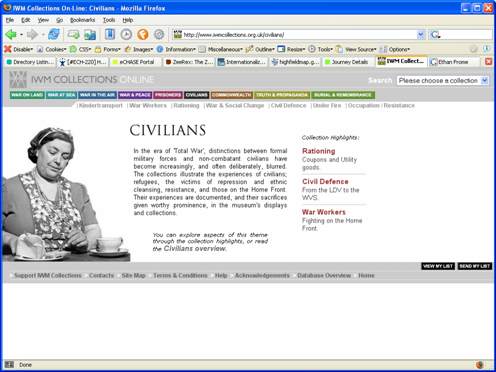Open the Kindertransport sub-navigation link
Image resolution: width=496 pixels, height=372 pixels.
pos(101,105)
